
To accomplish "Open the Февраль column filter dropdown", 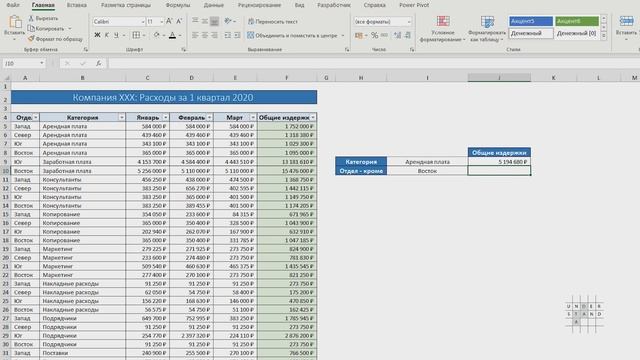I will [209, 118].
